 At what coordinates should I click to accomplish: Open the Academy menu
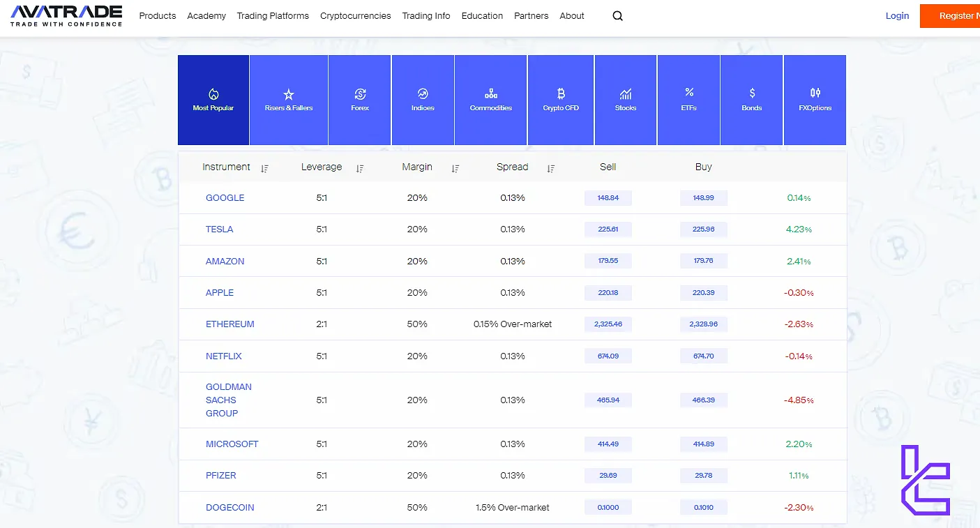coord(206,16)
